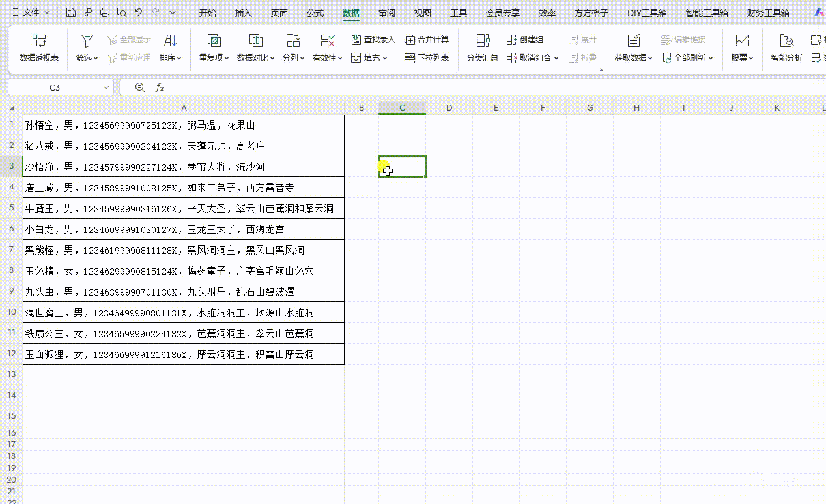Switch to the 视图 view tab

[423, 13]
